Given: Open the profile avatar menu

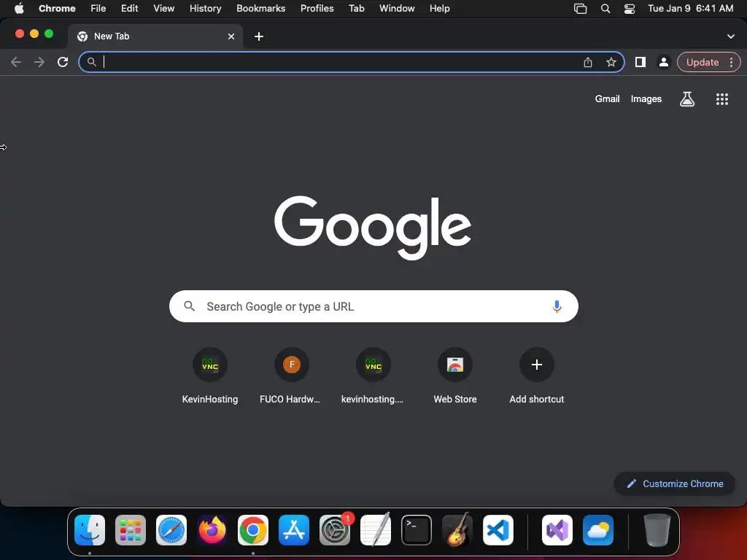Looking at the screenshot, I should pyautogui.click(x=663, y=62).
